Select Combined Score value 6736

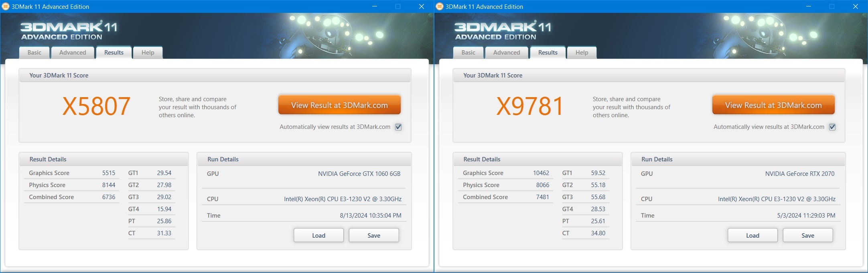click(x=109, y=197)
